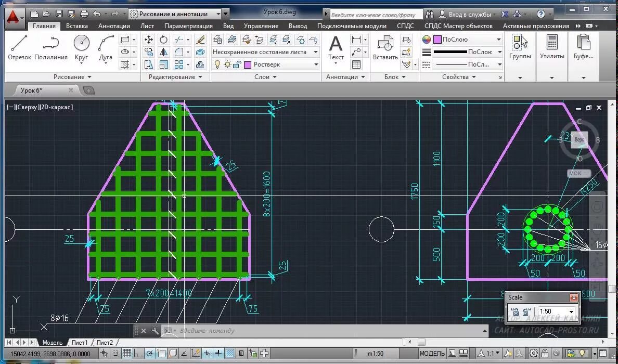Viewport: 618px width, 364px height.
Task: Switch to the Вставка ribbon tab
Action: 77,26
